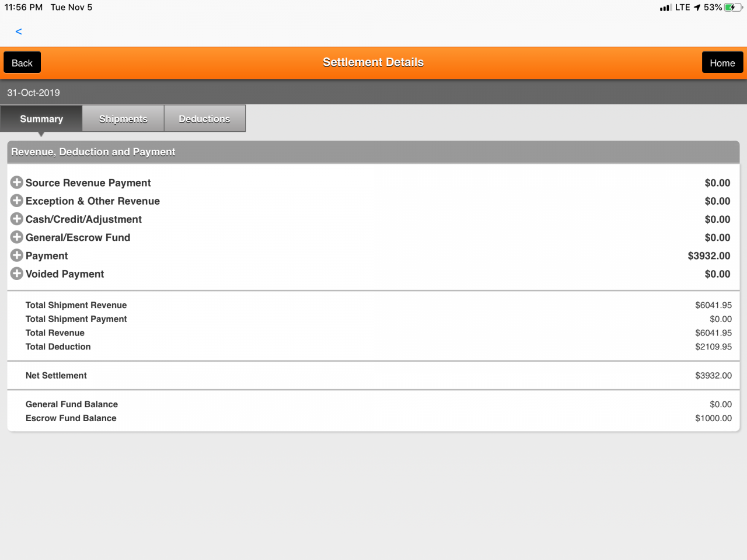Tap the $3932.00 Payment amount

(x=708, y=256)
